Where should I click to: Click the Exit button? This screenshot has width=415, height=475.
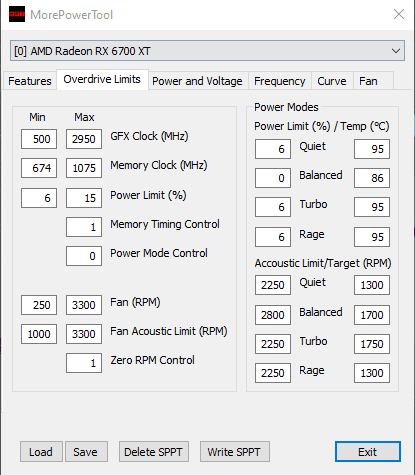[x=368, y=452]
